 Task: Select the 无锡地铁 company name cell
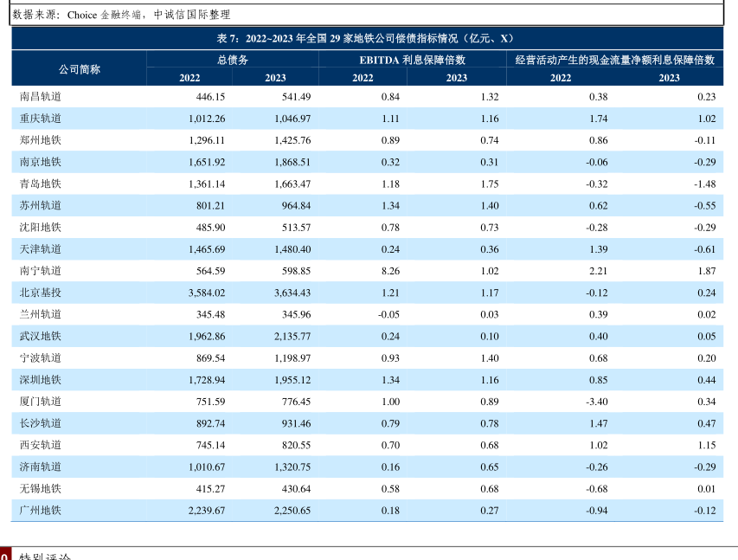coord(41,489)
